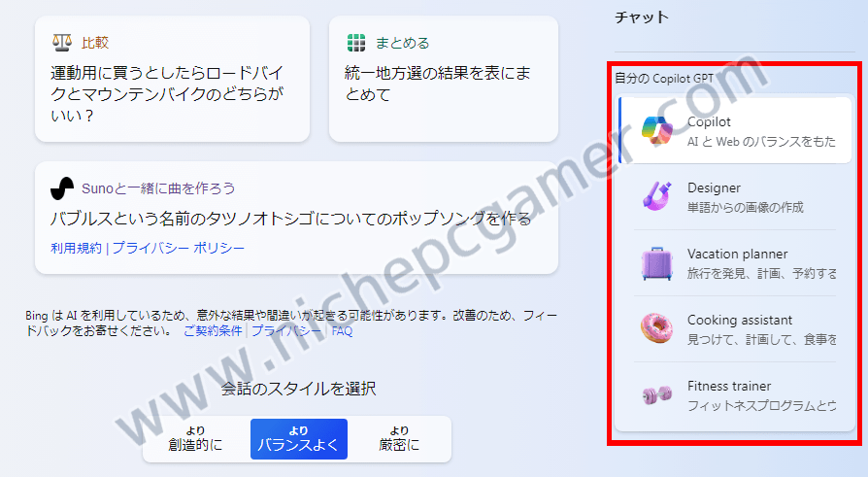
Task: Open the Copilot GPT entry
Action: point(735,131)
